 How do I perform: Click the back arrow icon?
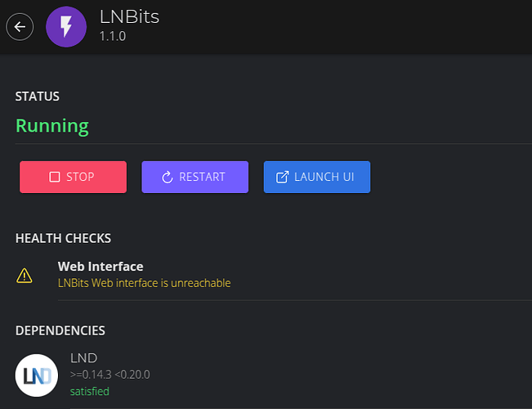tap(20, 27)
